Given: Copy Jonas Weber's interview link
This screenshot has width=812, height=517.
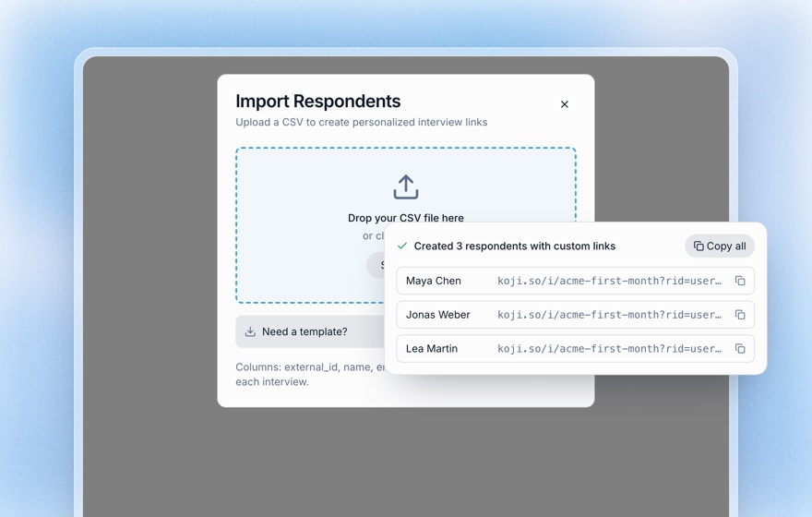Looking at the screenshot, I should pyautogui.click(x=740, y=315).
